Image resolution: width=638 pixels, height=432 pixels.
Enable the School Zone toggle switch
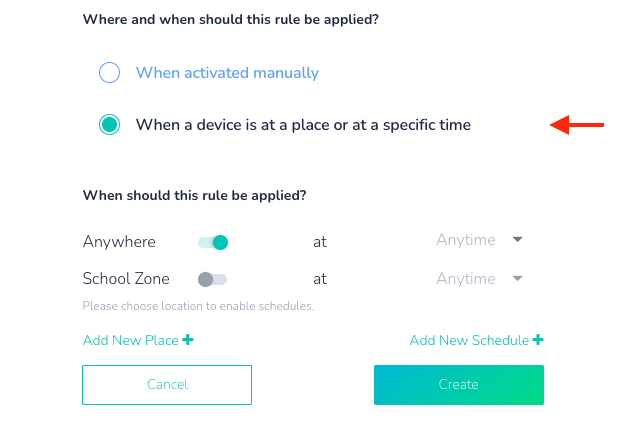[212, 279]
